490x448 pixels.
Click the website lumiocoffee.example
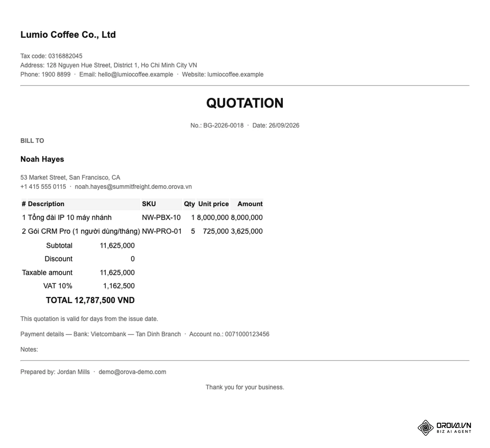click(x=235, y=74)
